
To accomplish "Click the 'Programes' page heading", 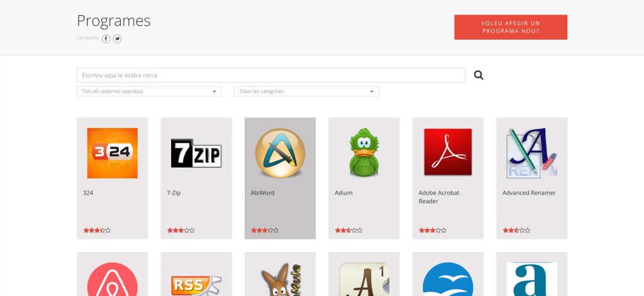I will tap(114, 21).
